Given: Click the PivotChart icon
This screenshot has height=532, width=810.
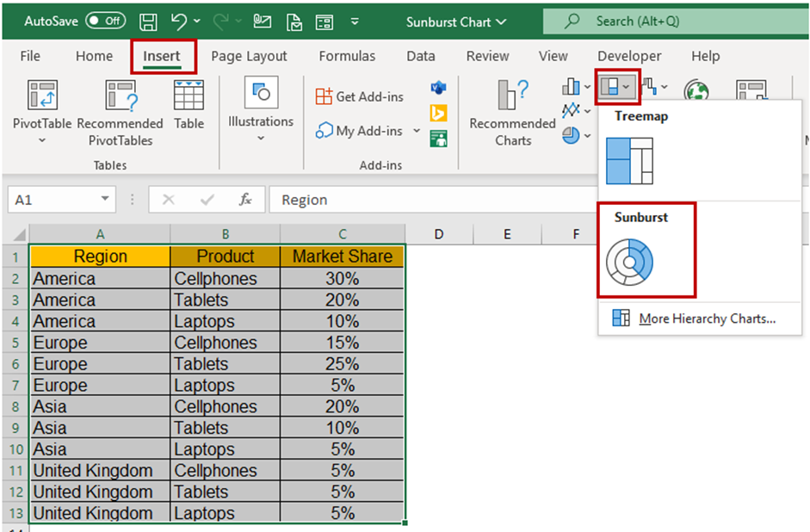Looking at the screenshot, I should pyautogui.click(x=751, y=90).
